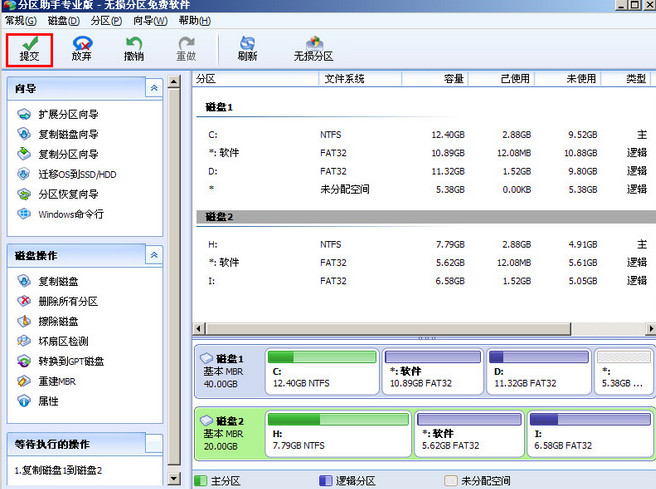The height and width of the screenshot is (489, 656).
Task: Open the 分区(P) menu
Action: point(106,20)
